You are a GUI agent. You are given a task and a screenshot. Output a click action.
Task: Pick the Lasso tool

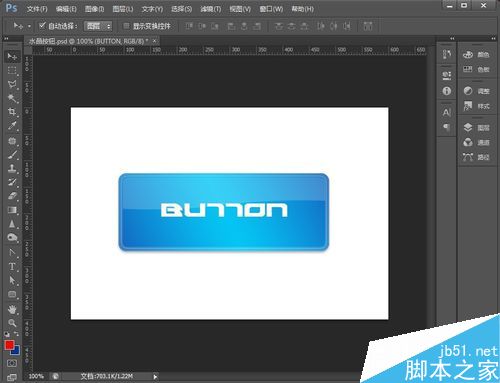[x=12, y=84]
